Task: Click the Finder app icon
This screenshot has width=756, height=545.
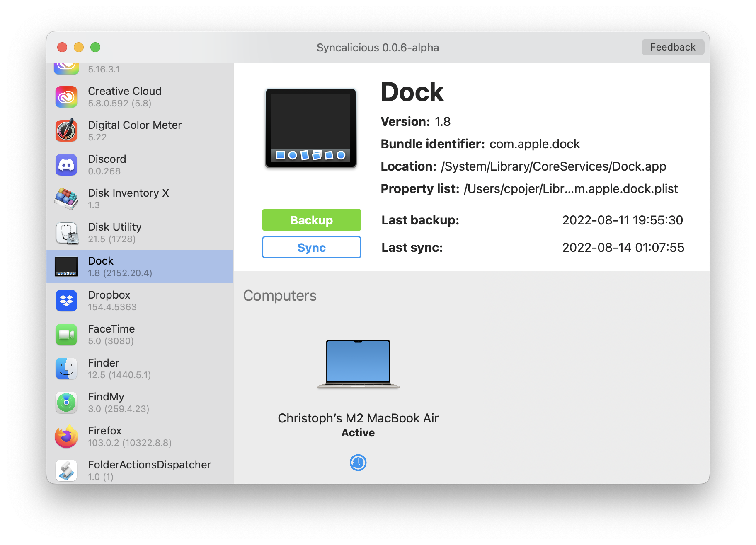Action: click(66, 369)
